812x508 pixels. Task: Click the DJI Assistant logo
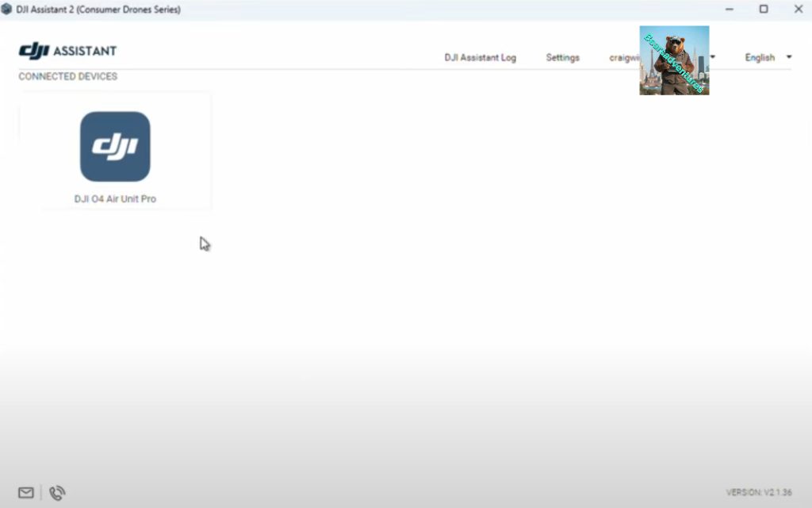pyautogui.click(x=34, y=51)
